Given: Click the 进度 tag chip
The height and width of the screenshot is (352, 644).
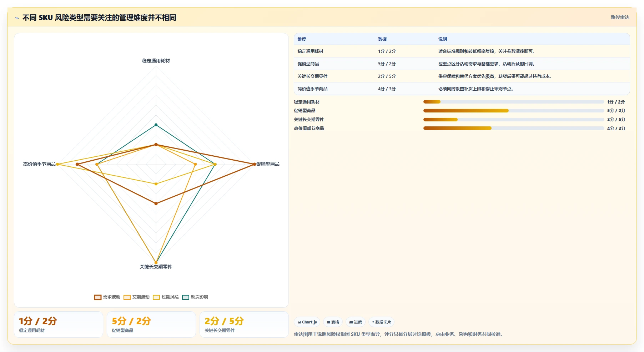Looking at the screenshot, I should coord(356,322).
